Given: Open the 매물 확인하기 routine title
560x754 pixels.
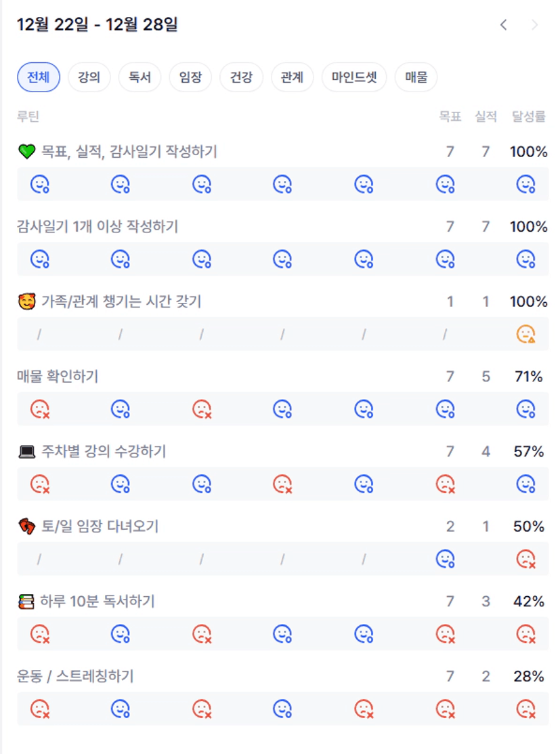Looking at the screenshot, I should click(58, 377).
